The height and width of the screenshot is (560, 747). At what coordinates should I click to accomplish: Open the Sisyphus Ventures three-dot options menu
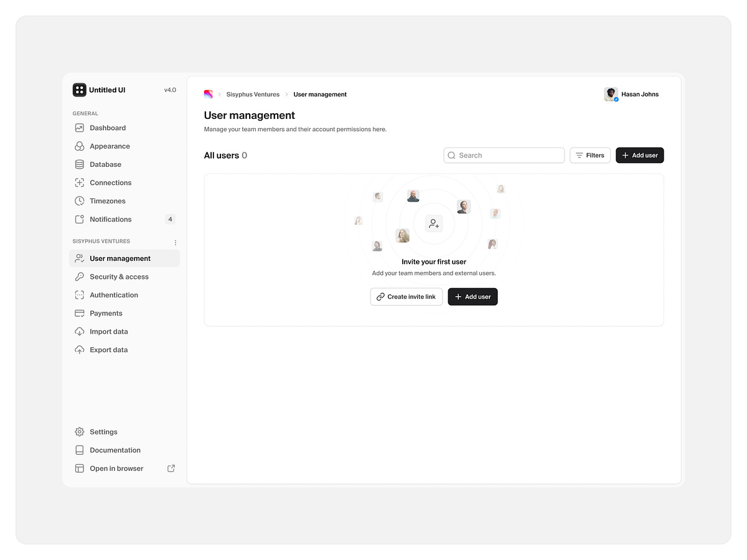(x=175, y=242)
